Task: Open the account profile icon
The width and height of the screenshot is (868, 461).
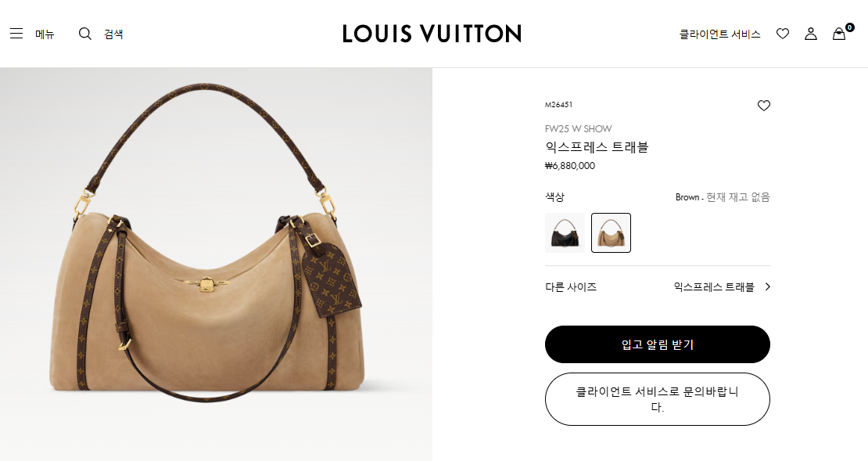Action: coord(811,34)
